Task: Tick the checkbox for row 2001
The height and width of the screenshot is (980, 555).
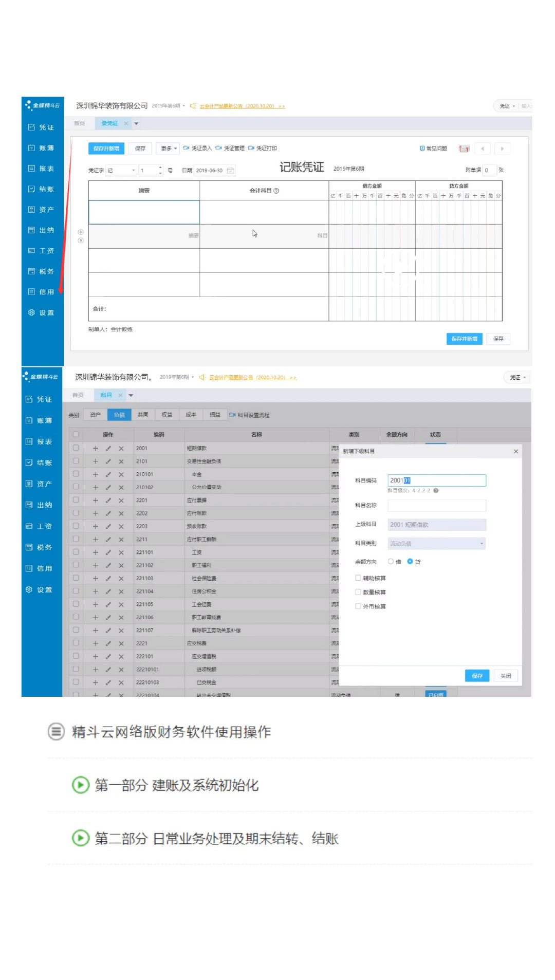Action: [x=76, y=448]
